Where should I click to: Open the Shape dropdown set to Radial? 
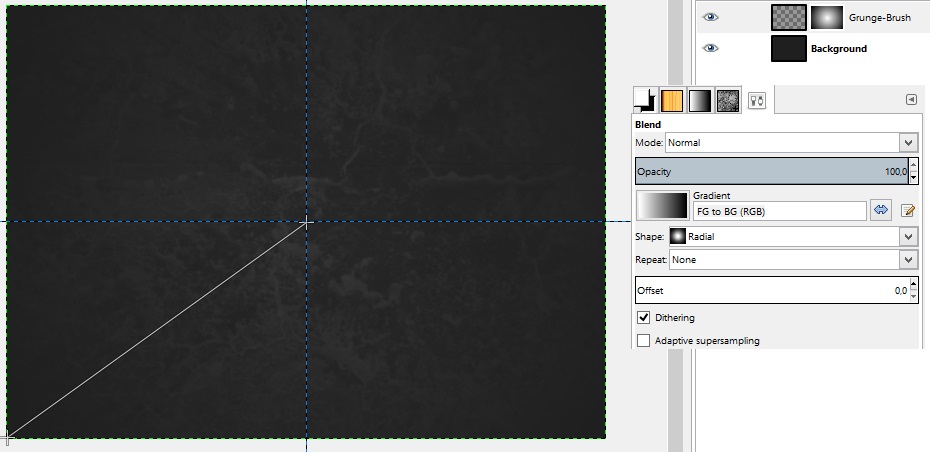point(794,237)
